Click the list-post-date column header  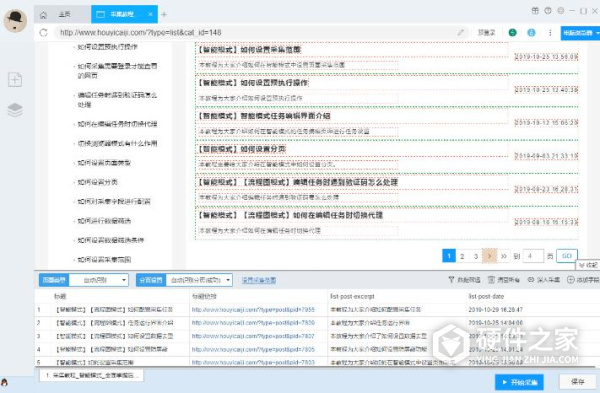pos(486,296)
